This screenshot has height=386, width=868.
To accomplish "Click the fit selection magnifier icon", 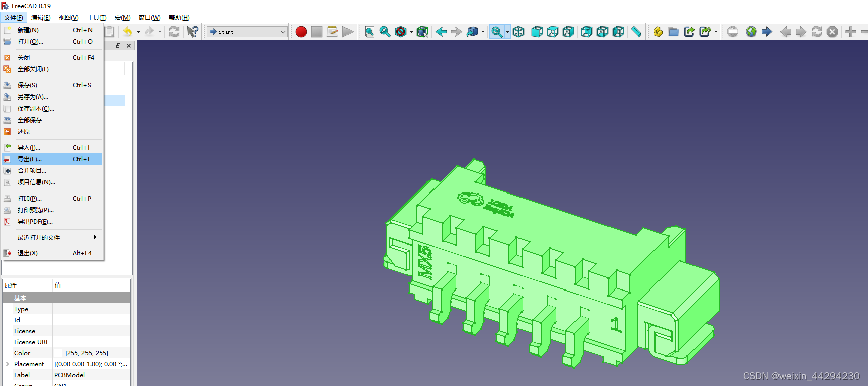I will click(x=385, y=32).
